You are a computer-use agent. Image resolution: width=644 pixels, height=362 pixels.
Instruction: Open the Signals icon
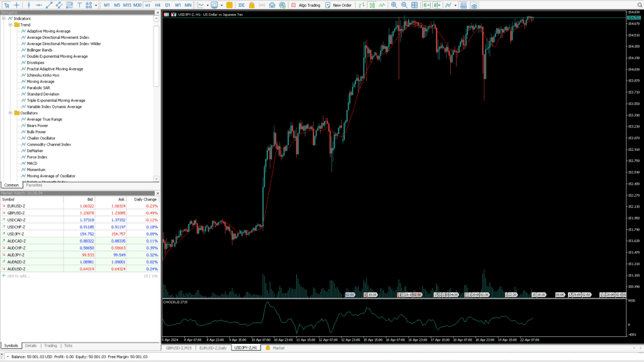(x=262, y=5)
